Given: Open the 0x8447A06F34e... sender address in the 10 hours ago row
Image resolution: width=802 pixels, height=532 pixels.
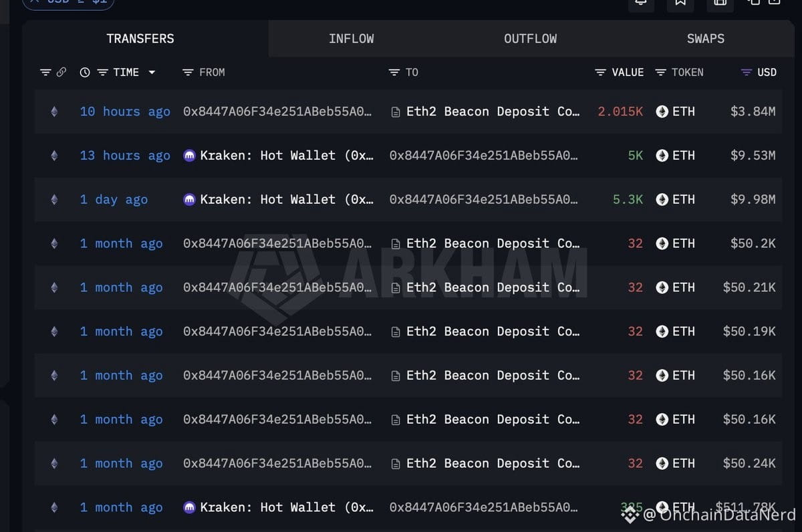Looking at the screenshot, I should point(277,112).
